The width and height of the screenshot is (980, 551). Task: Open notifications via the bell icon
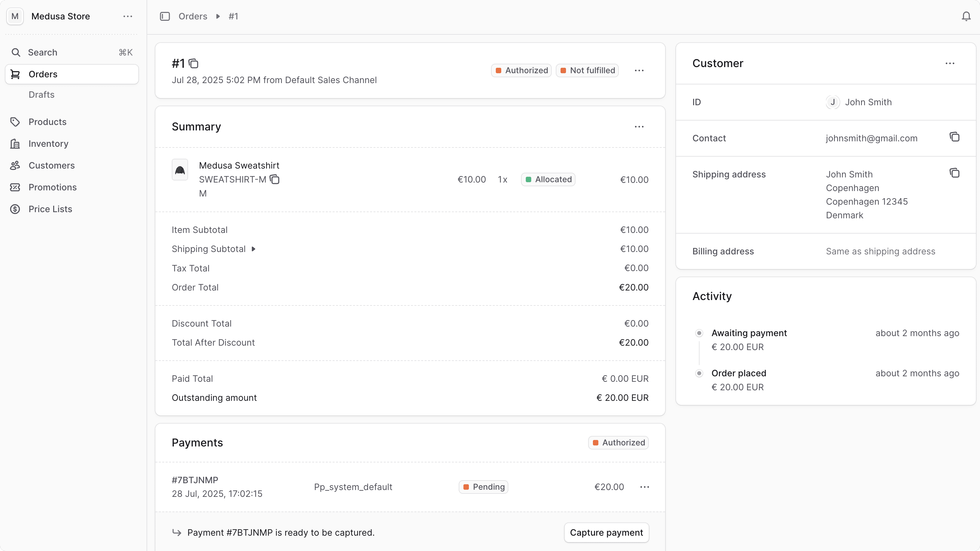[966, 16]
